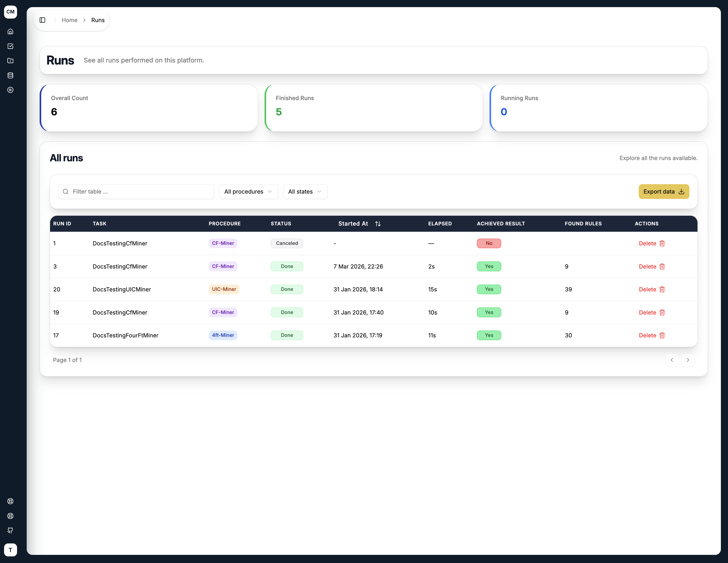Click the GitHub icon in sidebar
This screenshot has height=563, width=728.
[10, 530]
